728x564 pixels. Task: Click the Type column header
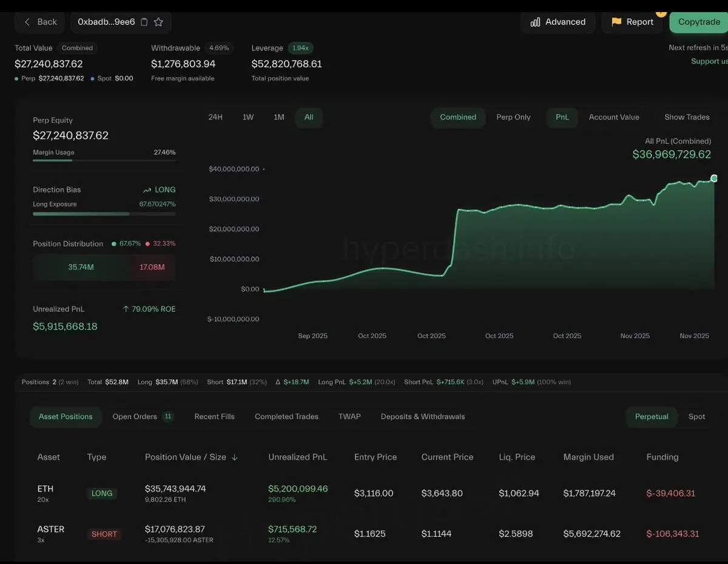pyautogui.click(x=96, y=457)
